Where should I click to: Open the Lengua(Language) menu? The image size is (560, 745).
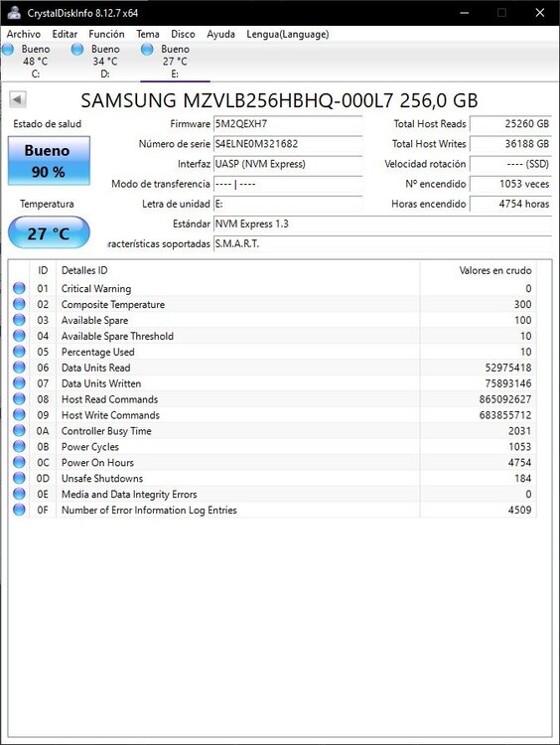tap(287, 34)
